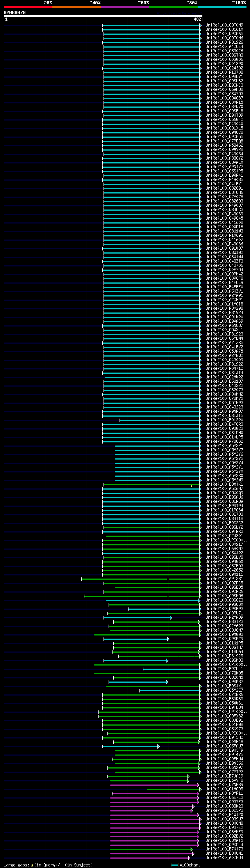The image size is (250, 868).
Task: Select the UniRef100_B0LSR0 label
Action: (x=224, y=420)
